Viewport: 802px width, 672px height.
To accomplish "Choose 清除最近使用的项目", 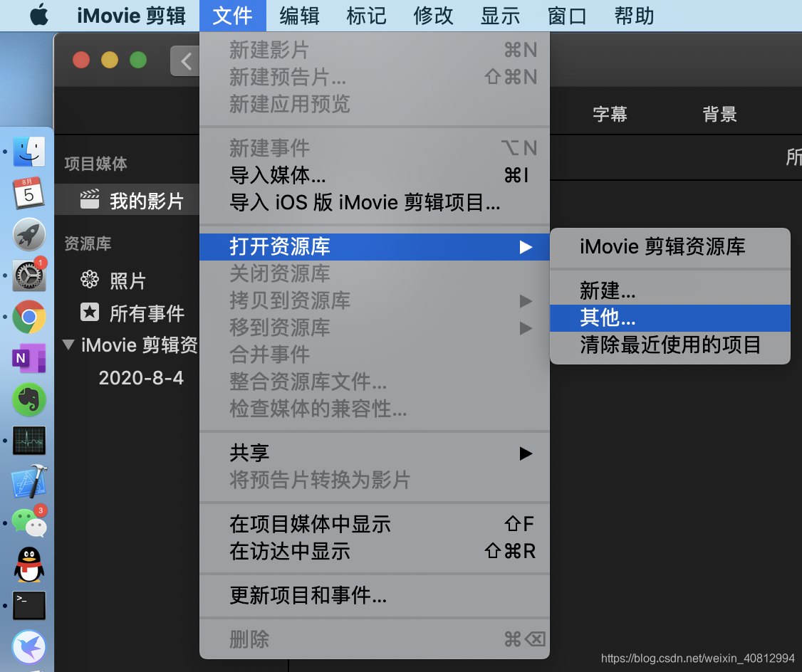I will [670, 345].
